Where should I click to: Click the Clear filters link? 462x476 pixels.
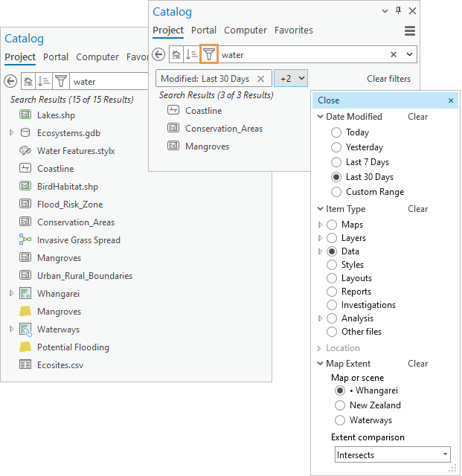click(388, 79)
